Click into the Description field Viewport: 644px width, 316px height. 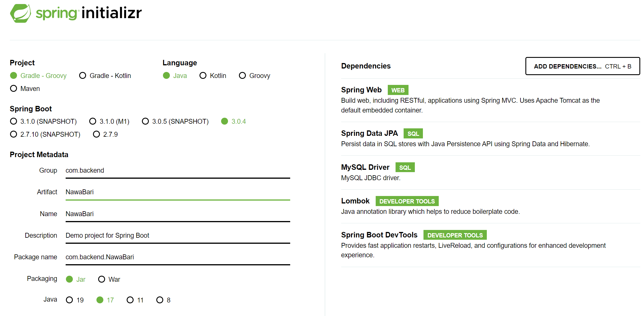click(178, 236)
